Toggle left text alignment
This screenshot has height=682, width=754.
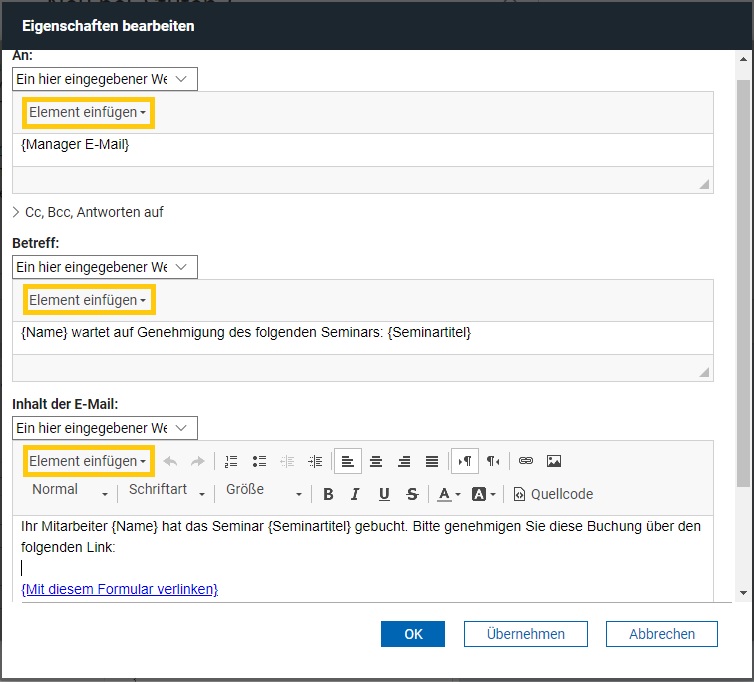[x=347, y=461]
